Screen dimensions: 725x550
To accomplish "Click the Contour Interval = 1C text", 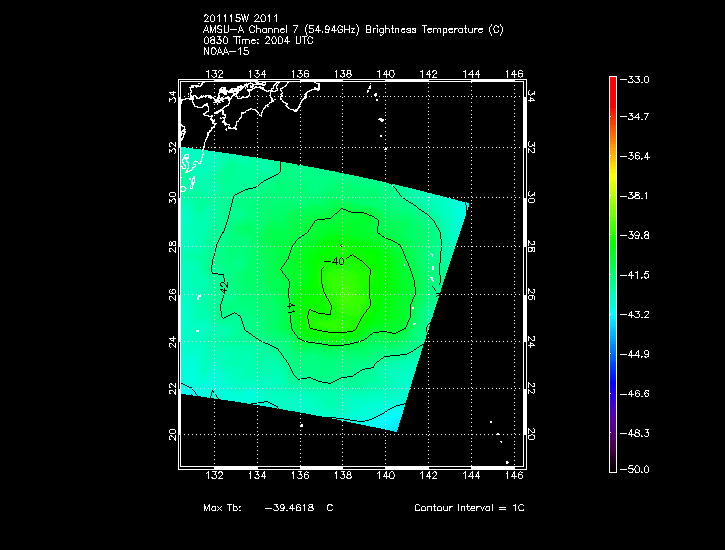I will coord(469,508).
